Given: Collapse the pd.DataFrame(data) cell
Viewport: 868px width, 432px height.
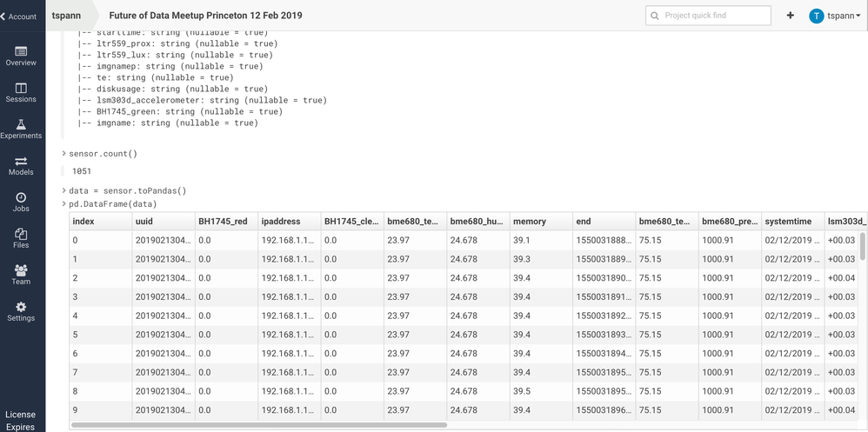Looking at the screenshot, I should click(x=64, y=204).
